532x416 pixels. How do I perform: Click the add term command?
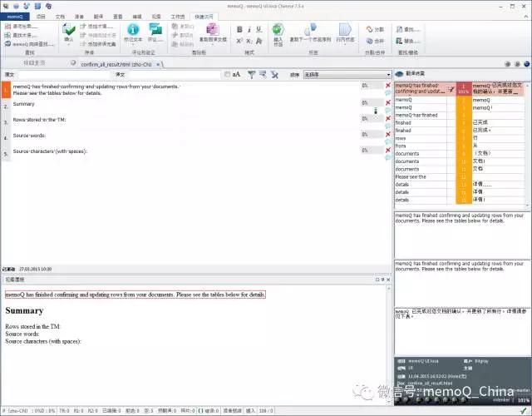pyautogui.click(x=98, y=26)
